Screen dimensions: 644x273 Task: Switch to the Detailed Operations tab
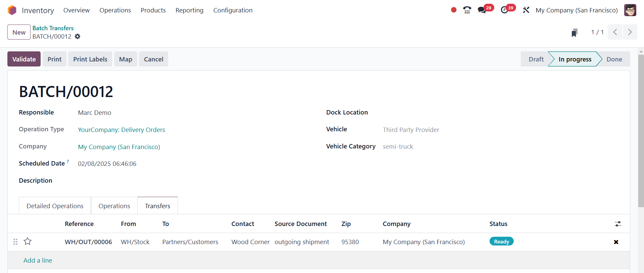[55, 206]
